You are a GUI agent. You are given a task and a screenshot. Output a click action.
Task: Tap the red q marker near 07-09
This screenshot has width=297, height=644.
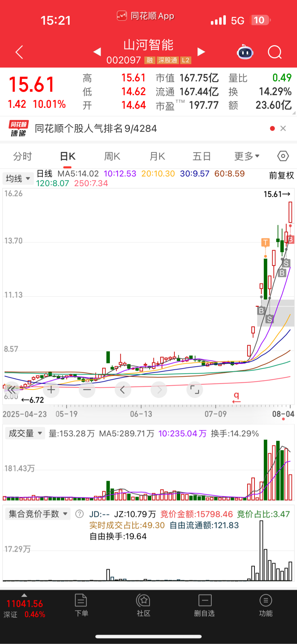[236, 397]
